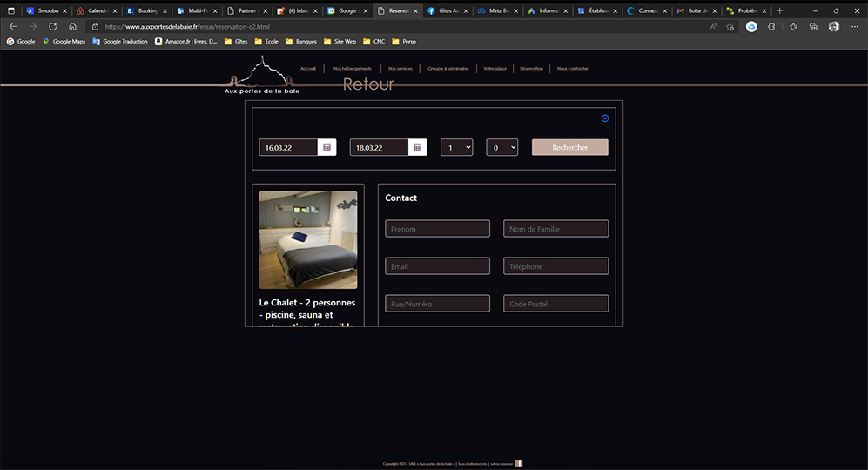The image size is (868, 470).
Task: Expand the Ecole bookmark folder
Action: [x=266, y=42]
